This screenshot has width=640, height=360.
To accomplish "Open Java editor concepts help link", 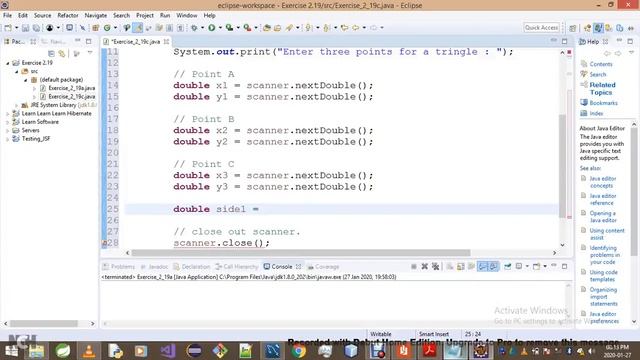I will click(602, 182).
